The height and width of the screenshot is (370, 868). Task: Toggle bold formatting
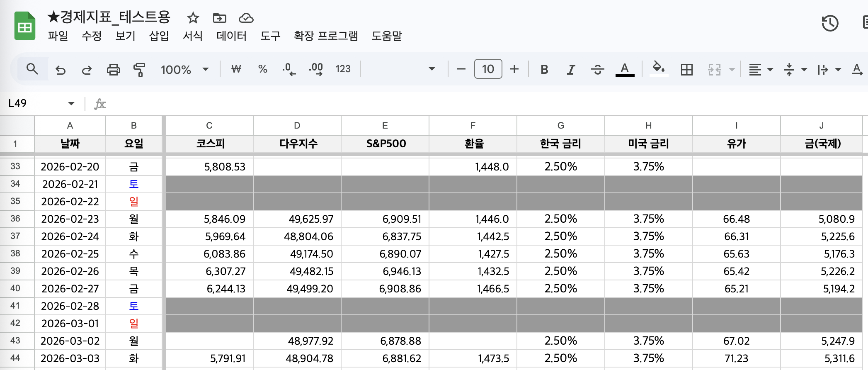tap(544, 69)
